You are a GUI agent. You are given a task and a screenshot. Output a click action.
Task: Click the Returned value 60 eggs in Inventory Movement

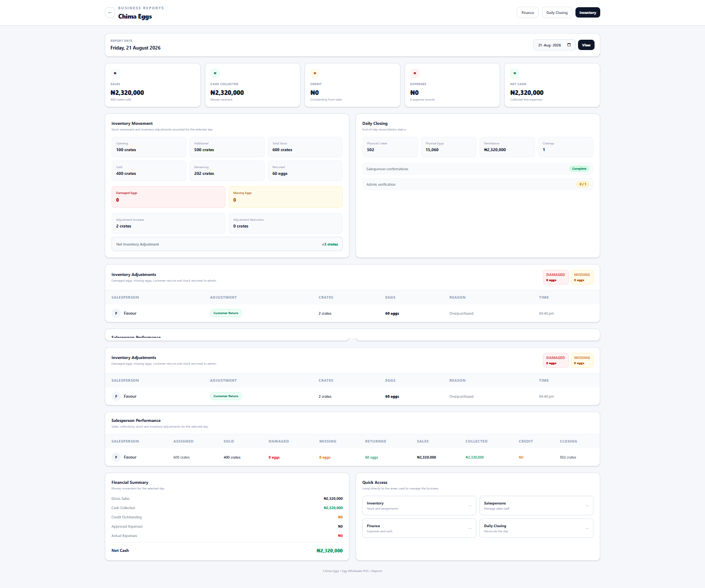click(x=280, y=173)
